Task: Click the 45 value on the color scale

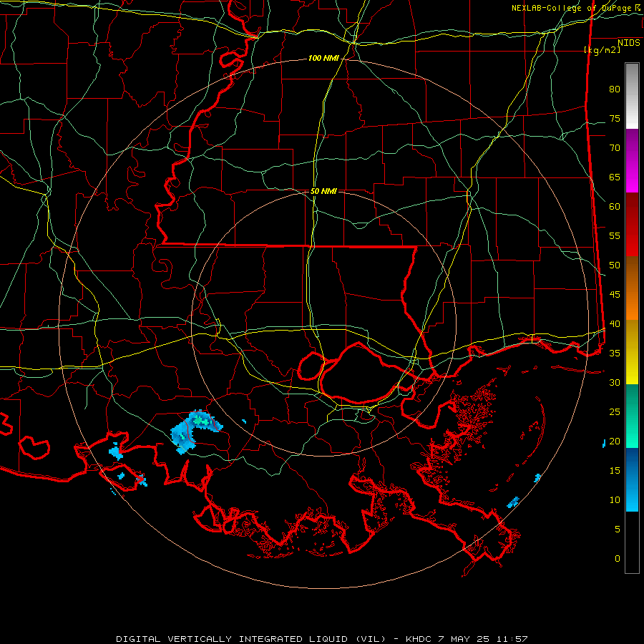Action: click(x=615, y=295)
